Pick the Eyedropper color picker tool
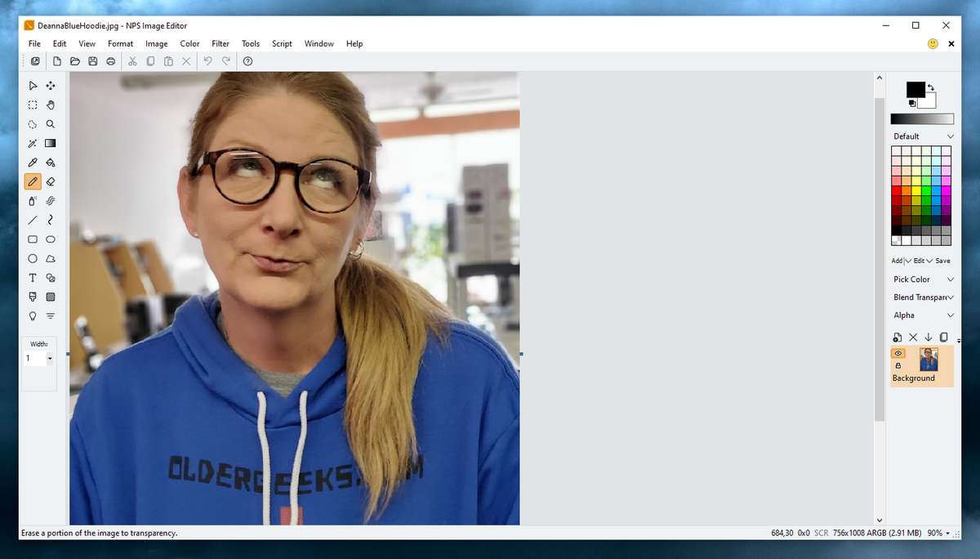Screen dimensions: 980x559 [x=33, y=163]
